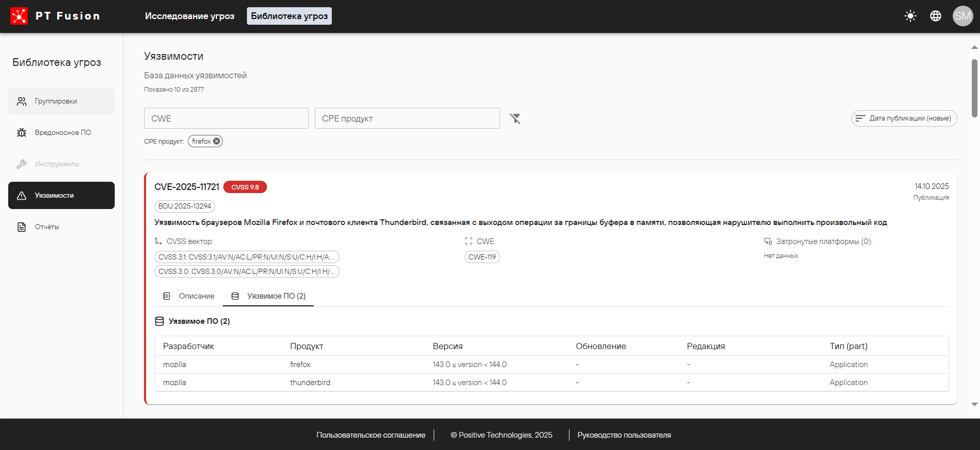Image resolution: width=980 pixels, height=450 pixels.
Task: Click the BDU:2025-13294 identifier chip
Action: click(x=185, y=206)
